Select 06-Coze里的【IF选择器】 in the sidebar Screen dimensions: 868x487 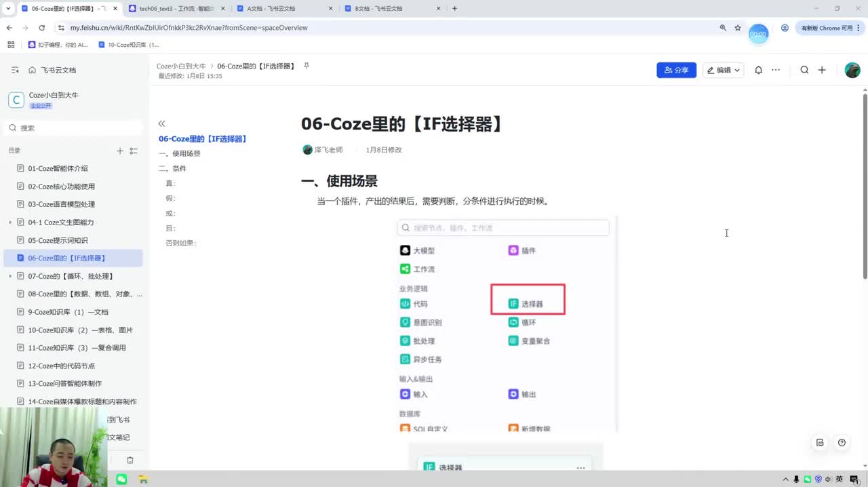(x=73, y=258)
